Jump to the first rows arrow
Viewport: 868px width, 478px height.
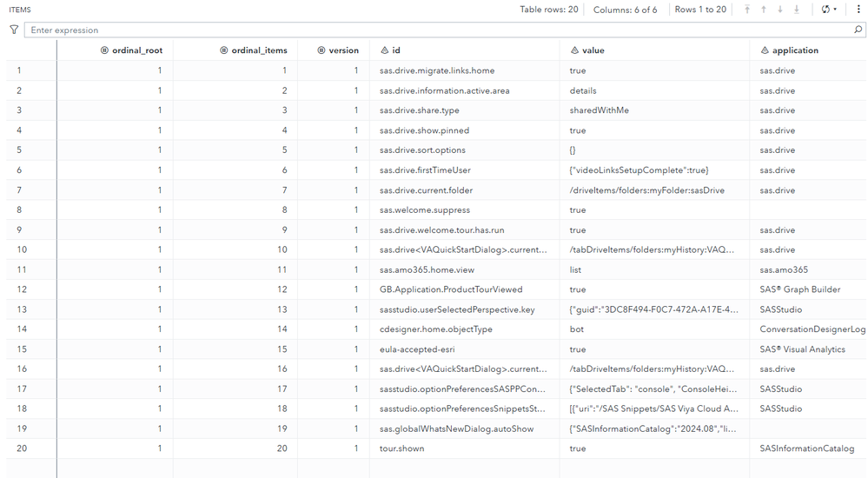click(747, 10)
